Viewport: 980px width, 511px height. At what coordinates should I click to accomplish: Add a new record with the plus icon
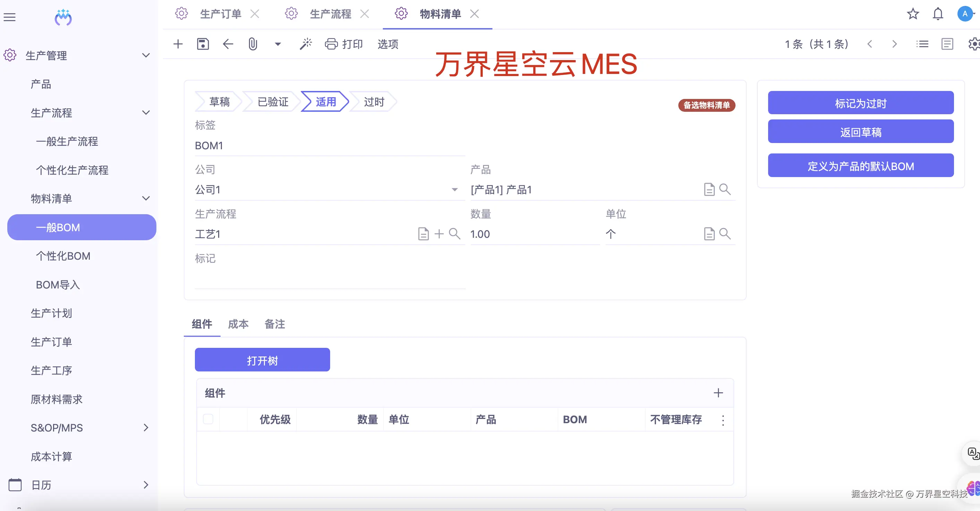point(178,44)
